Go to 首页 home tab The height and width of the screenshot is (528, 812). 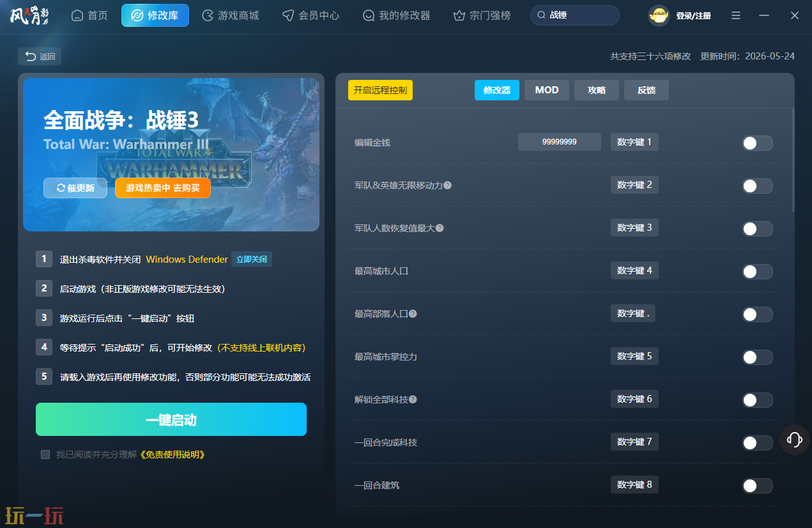click(89, 15)
